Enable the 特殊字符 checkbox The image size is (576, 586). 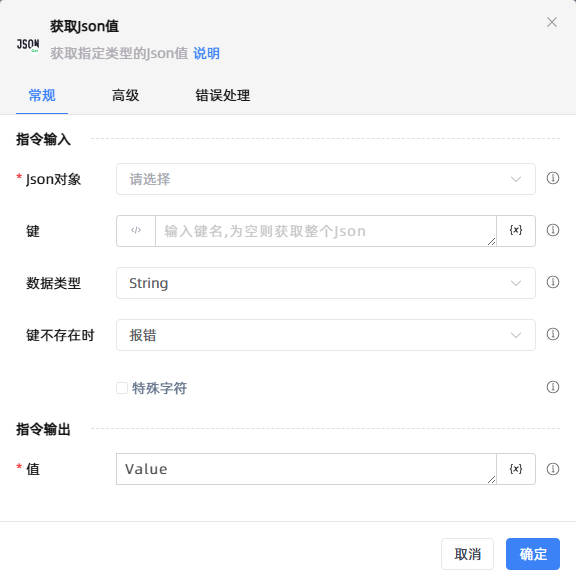122,388
